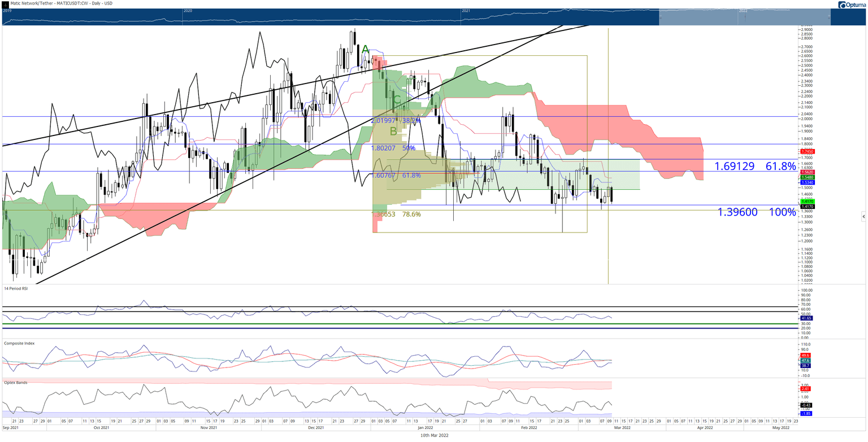Image resolution: width=868 pixels, height=442 pixels.
Task: Click the 10th Mar 2022 date caption
Action: [x=434, y=435]
